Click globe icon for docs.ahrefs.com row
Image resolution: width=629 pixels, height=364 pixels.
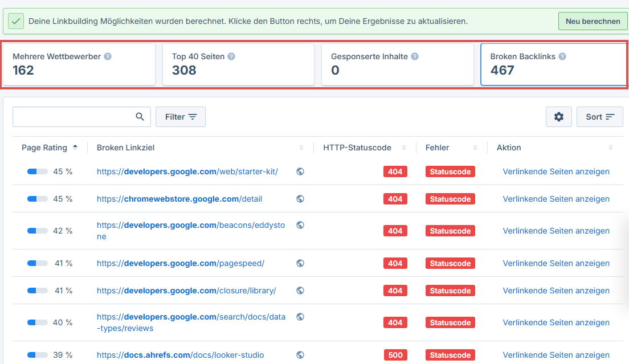click(300, 355)
